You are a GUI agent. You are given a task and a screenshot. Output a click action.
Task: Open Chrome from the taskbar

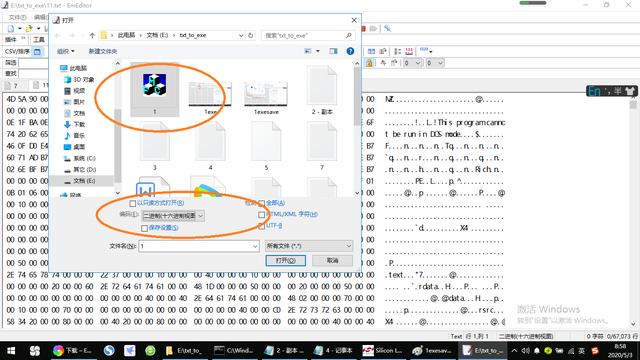point(58,350)
